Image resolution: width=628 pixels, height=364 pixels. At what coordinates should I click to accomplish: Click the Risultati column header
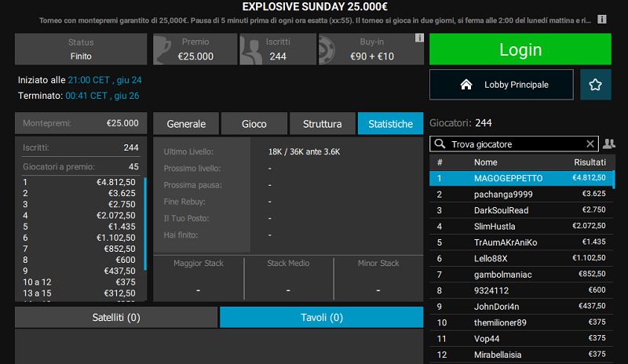tap(590, 162)
